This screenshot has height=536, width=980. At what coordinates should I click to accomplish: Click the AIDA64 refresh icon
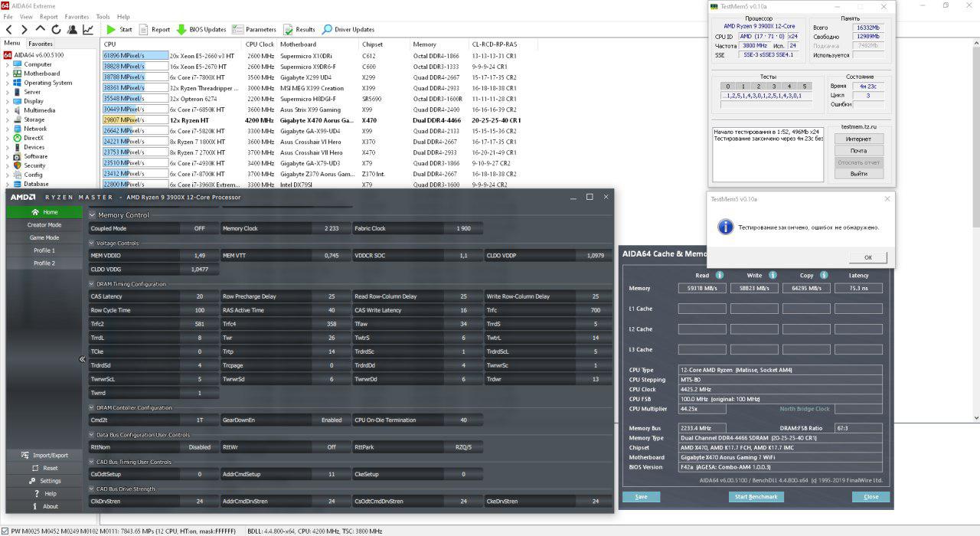56,30
